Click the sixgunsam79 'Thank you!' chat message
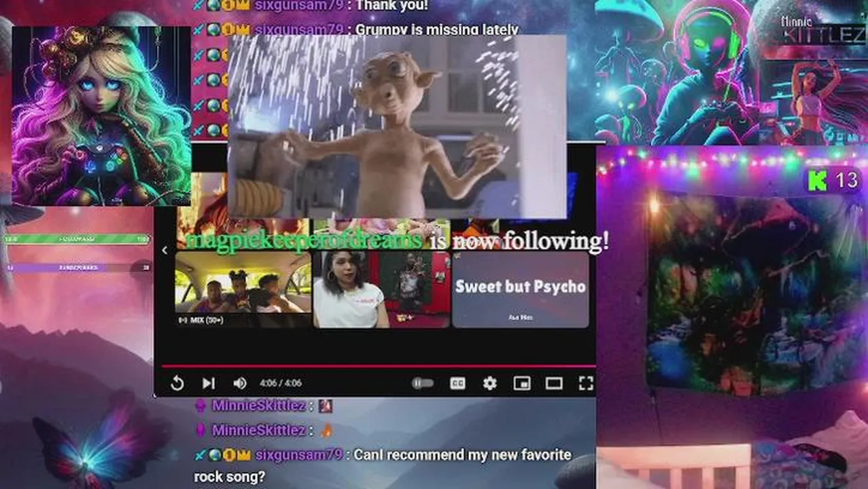 point(392,5)
